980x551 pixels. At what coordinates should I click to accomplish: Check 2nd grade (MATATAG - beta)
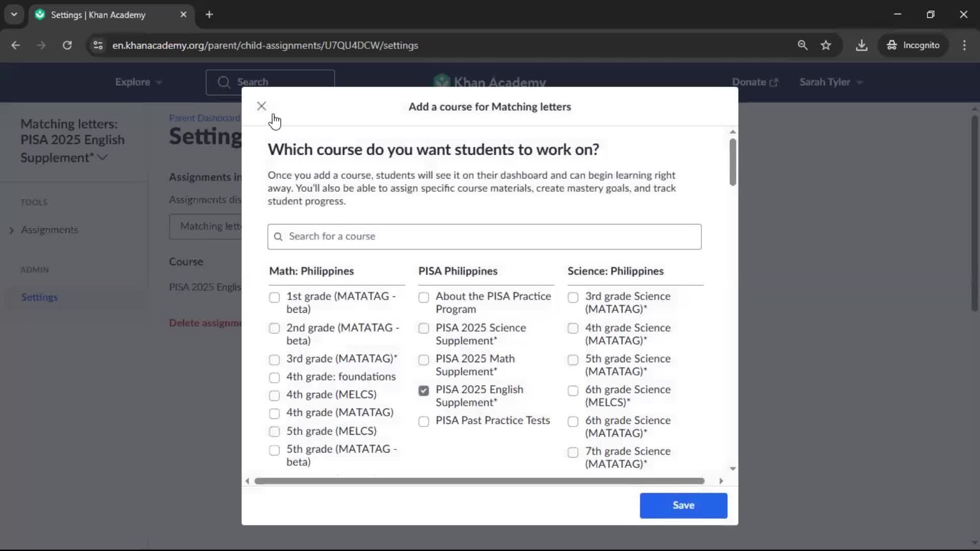(274, 328)
